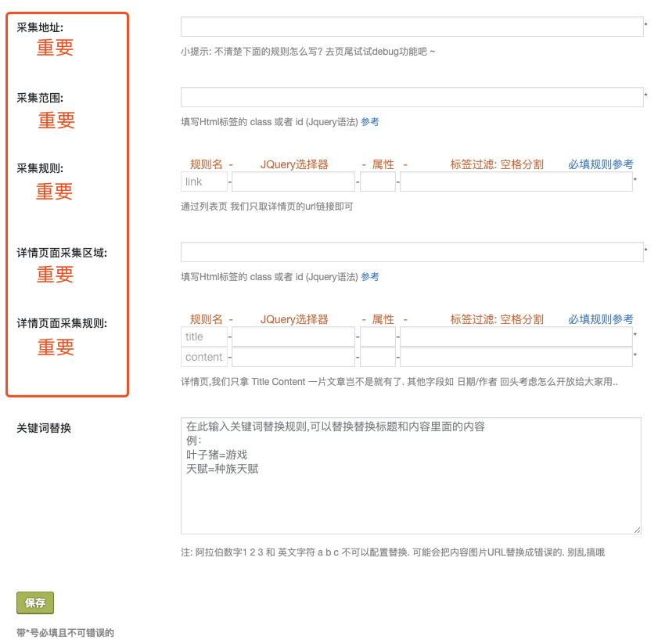This screenshot has height=644, width=658.
Task: Click JQuery selector field in content row
Action: tap(293, 357)
